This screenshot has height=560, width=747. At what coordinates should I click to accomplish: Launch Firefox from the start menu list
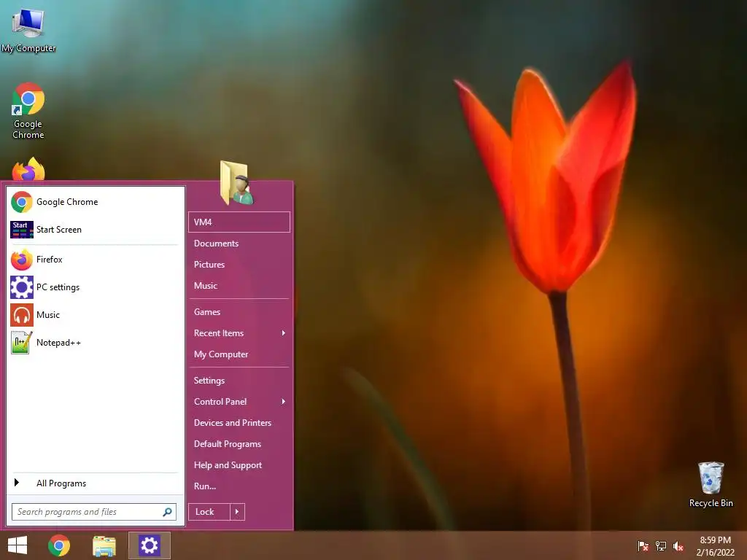tap(94, 260)
